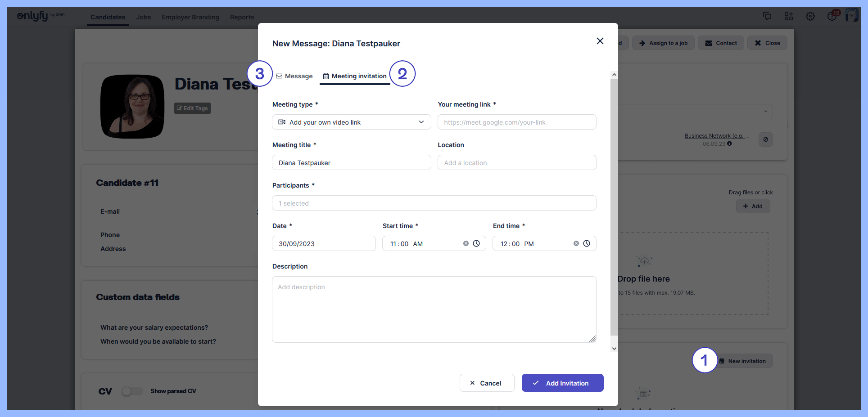Screen dimensions: 868x417
Task: Click the Add Invitation button
Action: point(562,383)
